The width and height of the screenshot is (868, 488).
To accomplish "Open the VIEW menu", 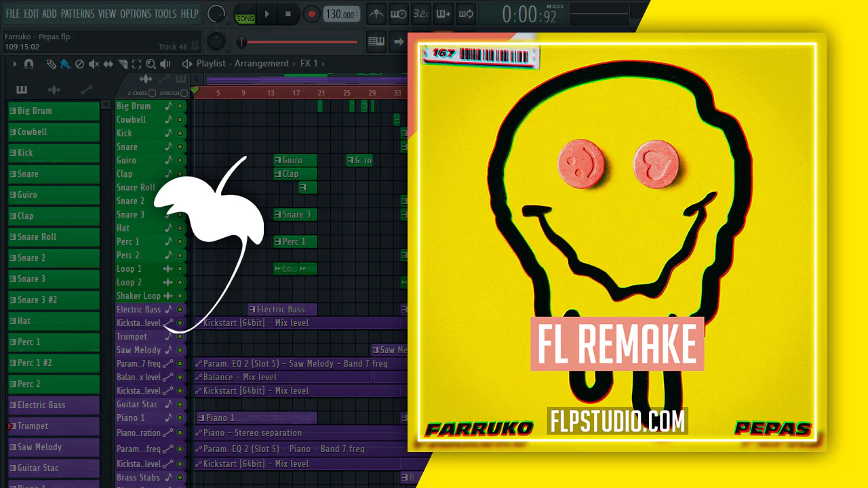I will click(x=107, y=14).
